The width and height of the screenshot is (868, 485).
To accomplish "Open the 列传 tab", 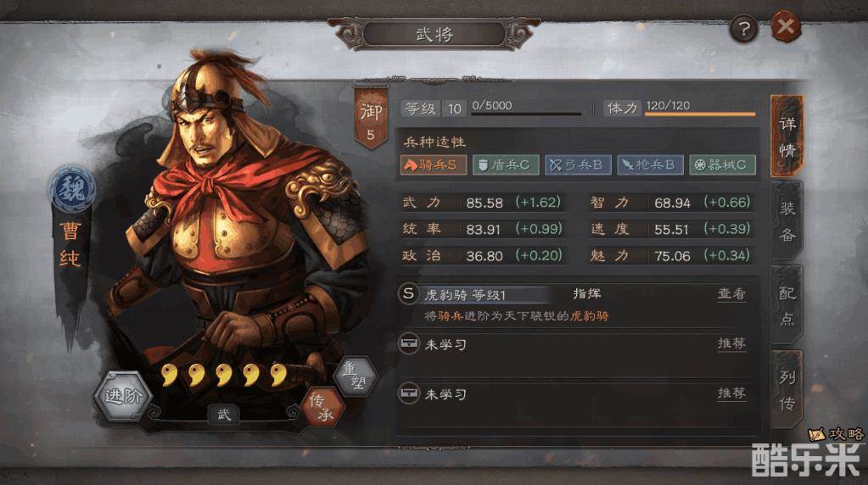I will coord(787,390).
